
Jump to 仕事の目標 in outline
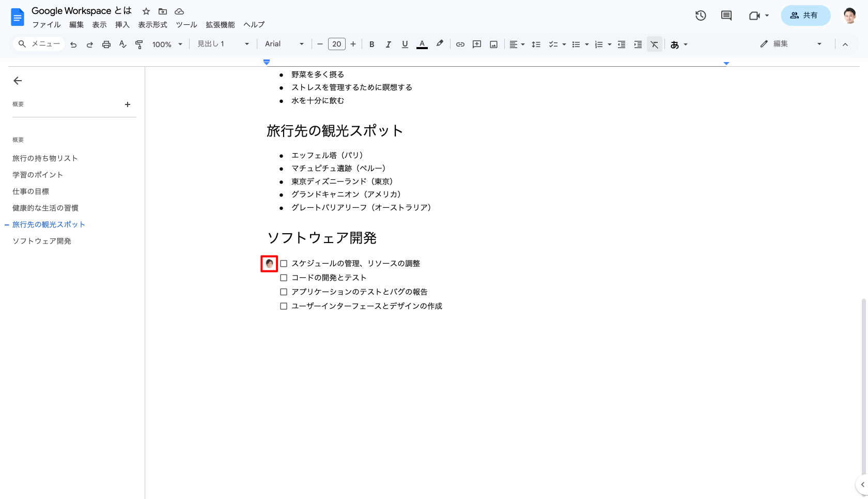coord(31,191)
